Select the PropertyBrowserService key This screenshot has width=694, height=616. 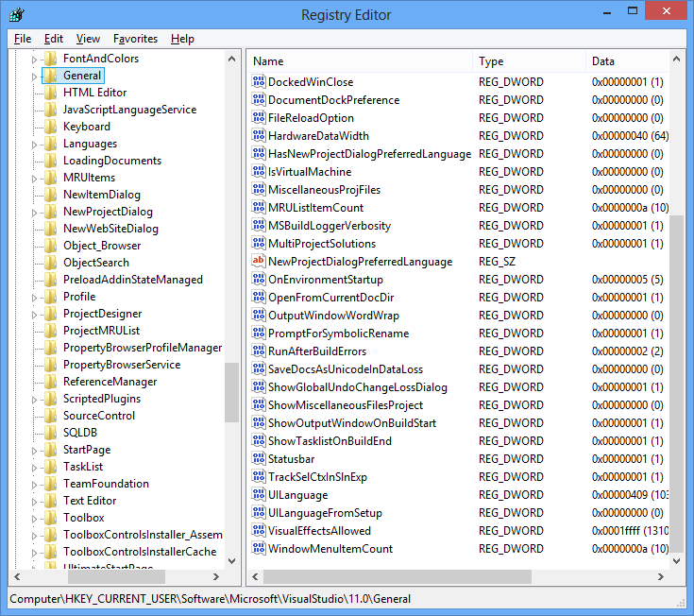click(122, 365)
